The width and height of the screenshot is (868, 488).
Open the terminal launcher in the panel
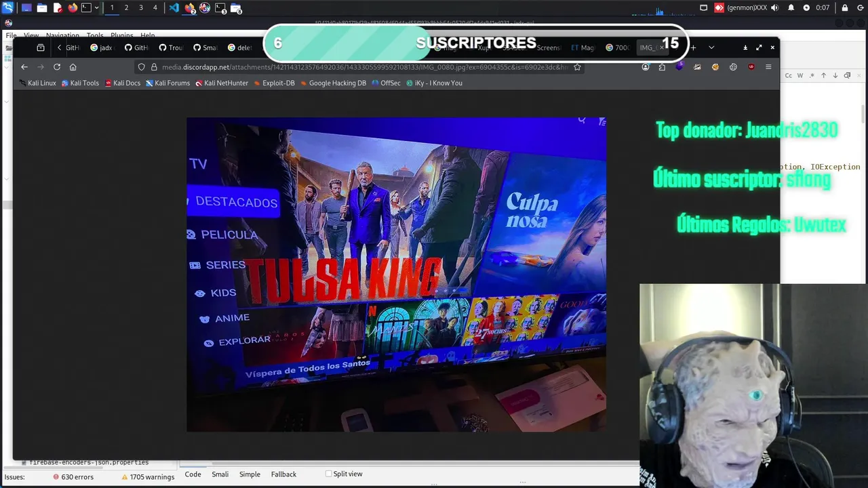pyautogui.click(x=86, y=8)
